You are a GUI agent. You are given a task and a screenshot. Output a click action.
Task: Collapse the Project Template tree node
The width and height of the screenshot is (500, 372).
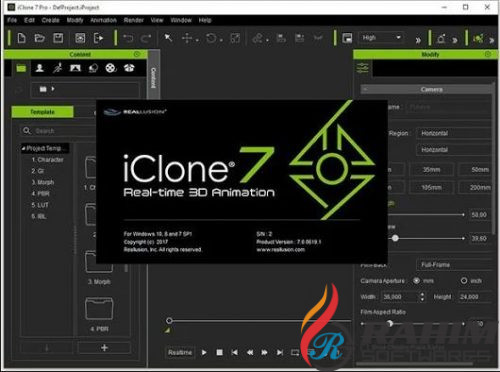23,148
